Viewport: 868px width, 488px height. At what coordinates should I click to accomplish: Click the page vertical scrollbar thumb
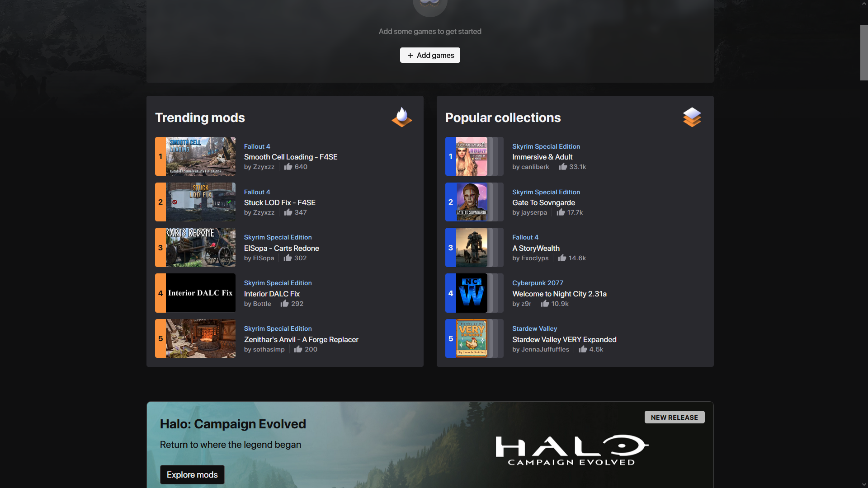click(864, 52)
